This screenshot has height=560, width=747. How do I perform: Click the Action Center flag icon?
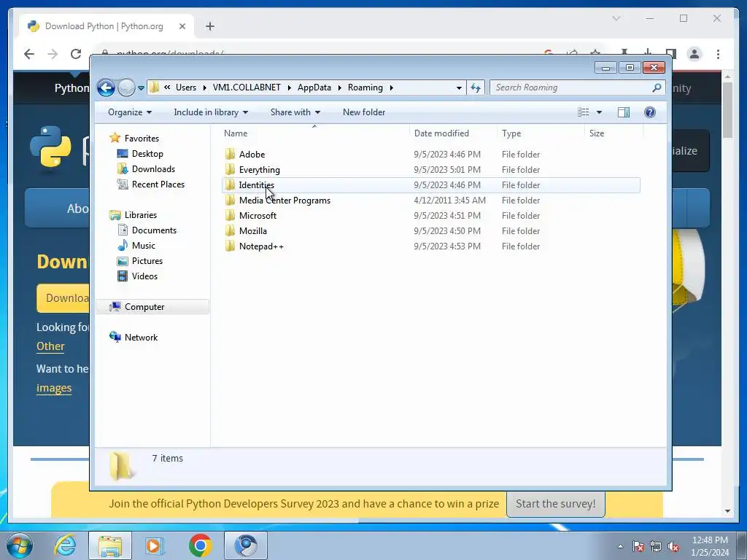pos(638,546)
